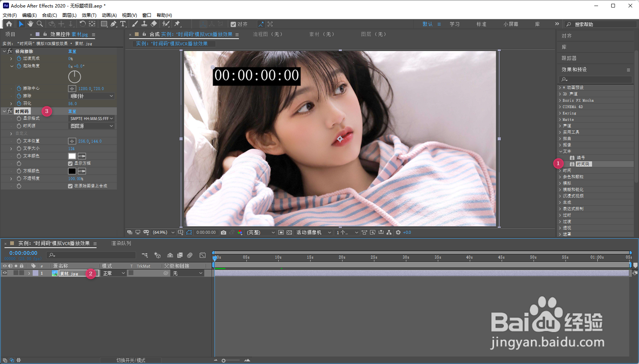This screenshot has width=639, height=364.
Task: Open the 正常 blend mode dropdown
Action: coord(113,273)
